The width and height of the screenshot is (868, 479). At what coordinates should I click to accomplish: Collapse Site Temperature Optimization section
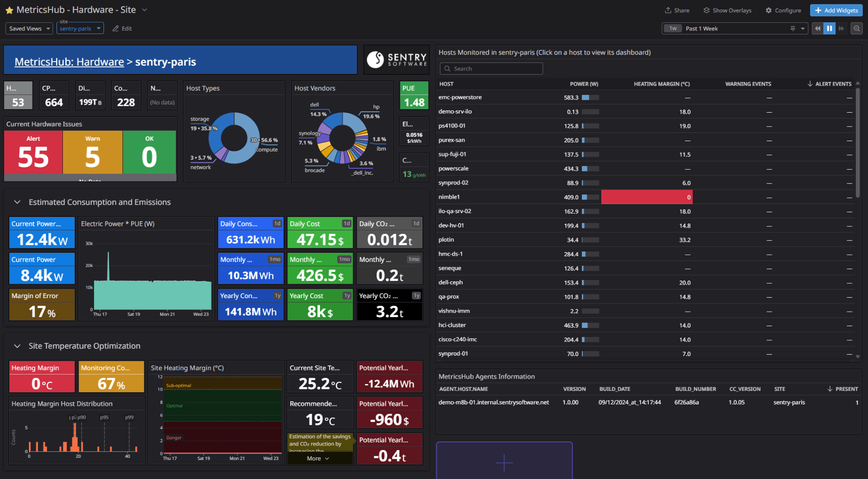point(17,346)
